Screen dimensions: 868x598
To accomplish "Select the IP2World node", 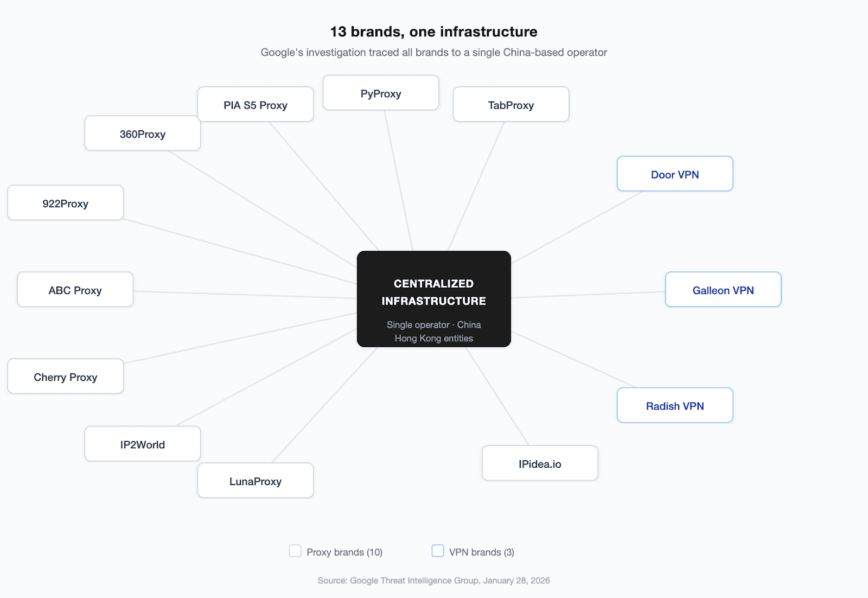I will (143, 444).
